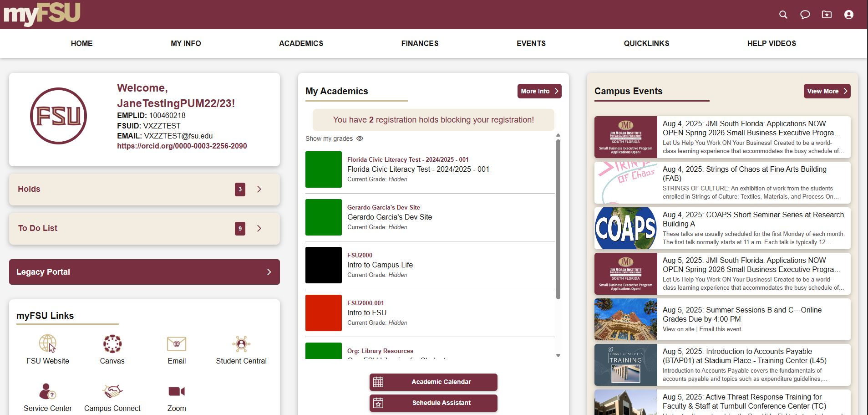Toggle the Show my grades eye icon
The image size is (868, 415).
(360, 138)
